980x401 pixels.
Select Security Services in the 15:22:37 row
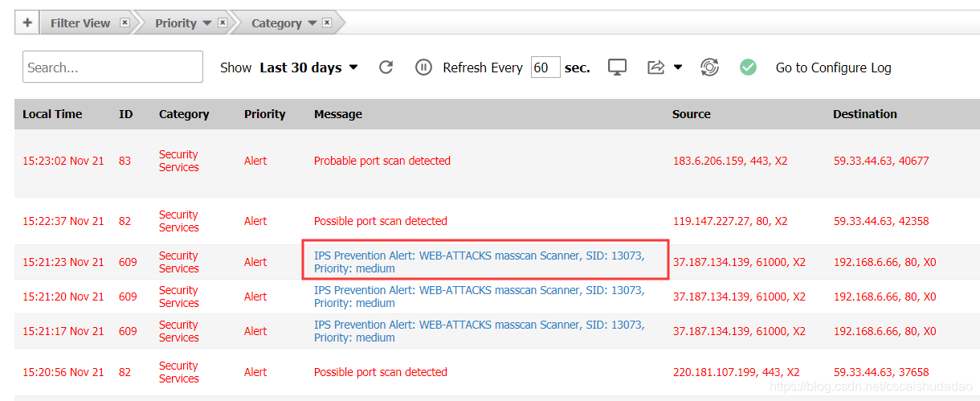[x=179, y=221]
